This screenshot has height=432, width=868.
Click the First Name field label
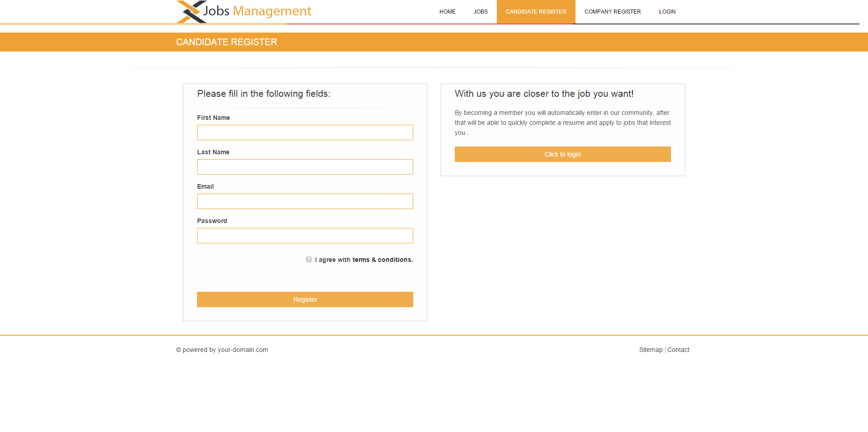click(x=213, y=118)
